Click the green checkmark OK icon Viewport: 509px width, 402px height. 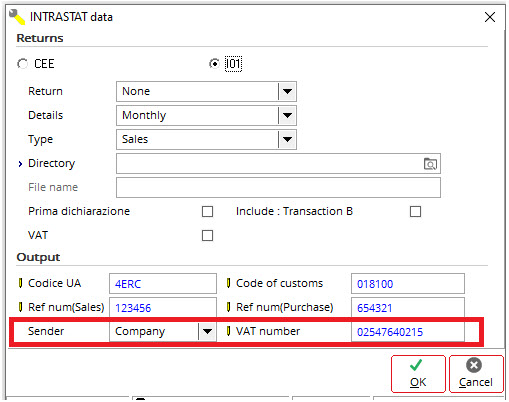[416, 365]
